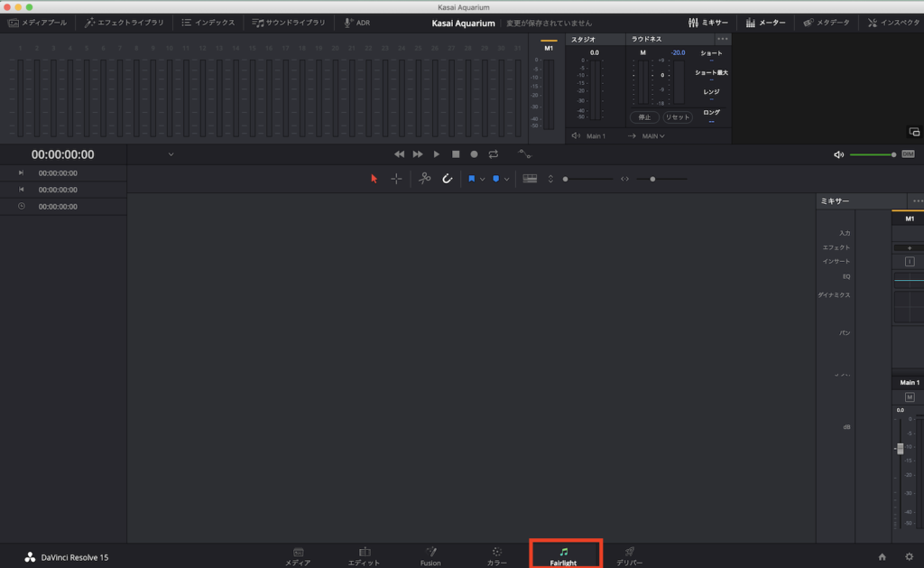This screenshot has width=924, height=568.
Task: Toggle the M mute button under Main 1
Action: [910, 397]
